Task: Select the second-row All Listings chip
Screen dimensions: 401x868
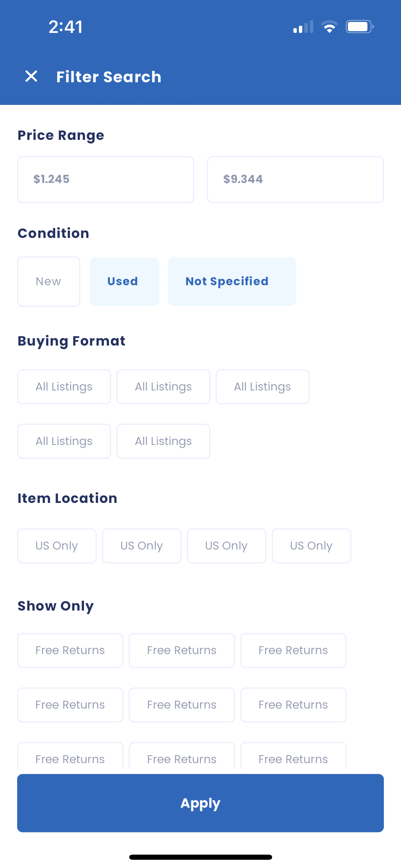Action: pos(64,441)
